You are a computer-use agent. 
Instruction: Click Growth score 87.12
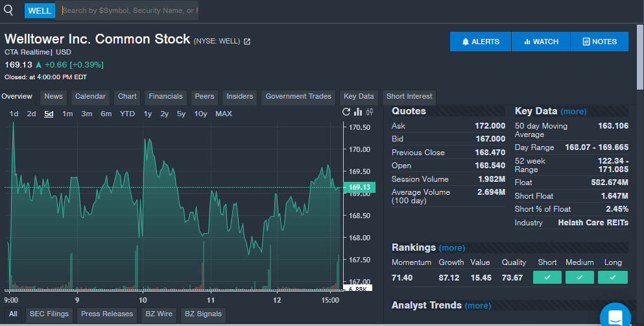tap(449, 278)
